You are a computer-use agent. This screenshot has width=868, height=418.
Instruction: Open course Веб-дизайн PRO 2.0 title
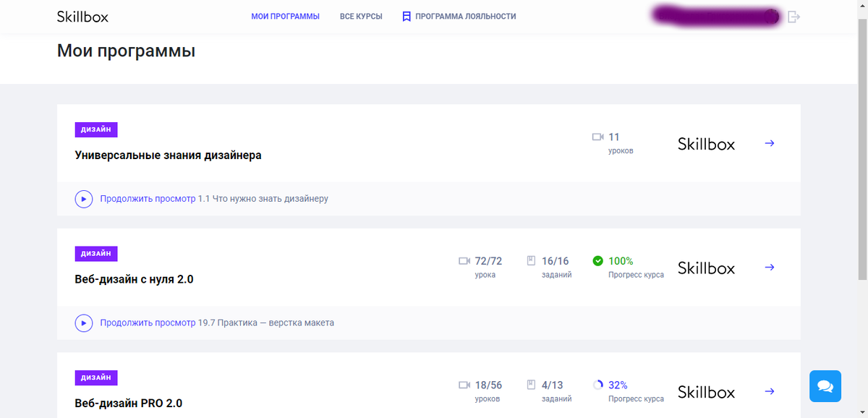(129, 404)
